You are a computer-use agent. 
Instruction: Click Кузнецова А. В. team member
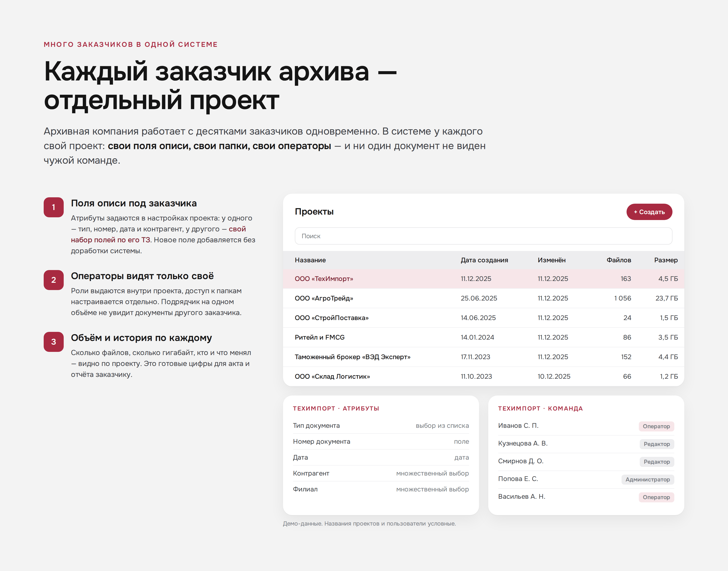[523, 443]
